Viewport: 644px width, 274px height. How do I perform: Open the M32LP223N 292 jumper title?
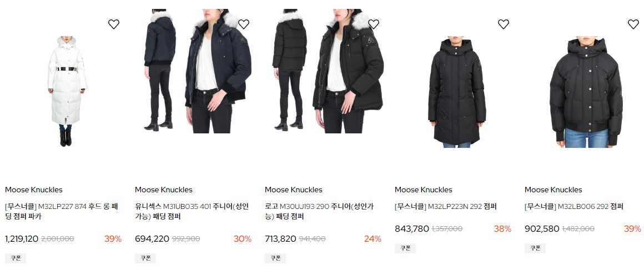click(446, 207)
